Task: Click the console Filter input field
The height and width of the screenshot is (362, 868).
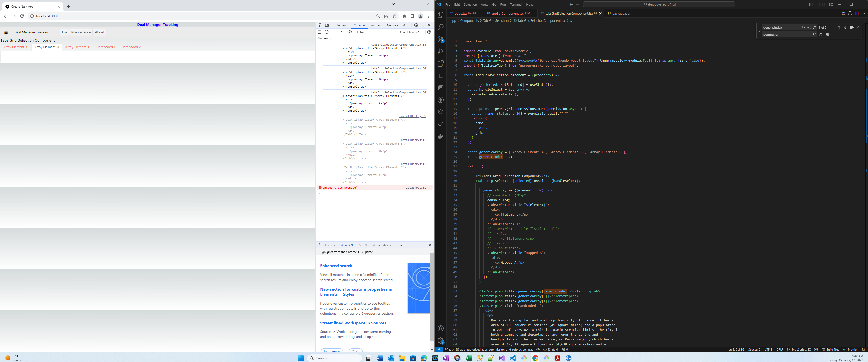Action: tap(376, 32)
